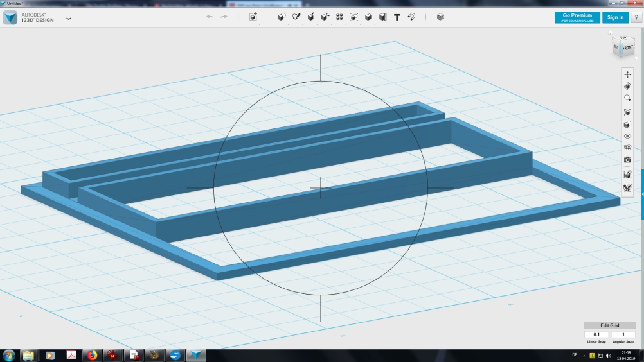Expand the 123D Design application menu arrow

point(69,19)
